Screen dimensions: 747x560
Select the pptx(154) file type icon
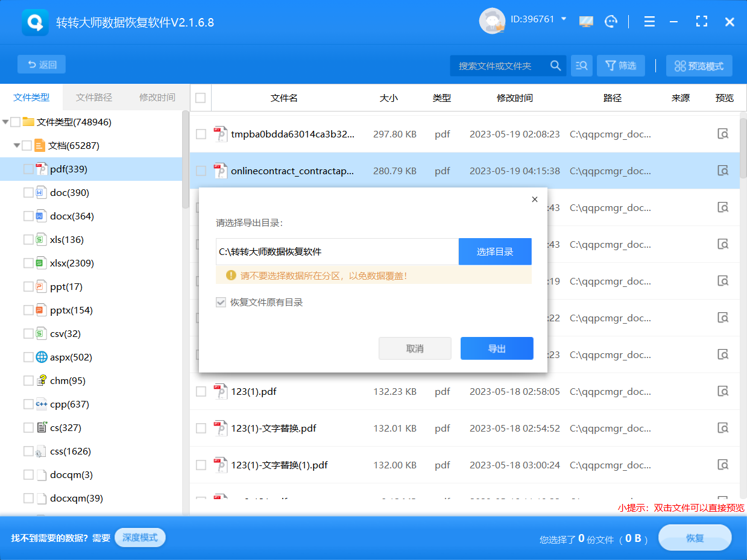[41, 310]
